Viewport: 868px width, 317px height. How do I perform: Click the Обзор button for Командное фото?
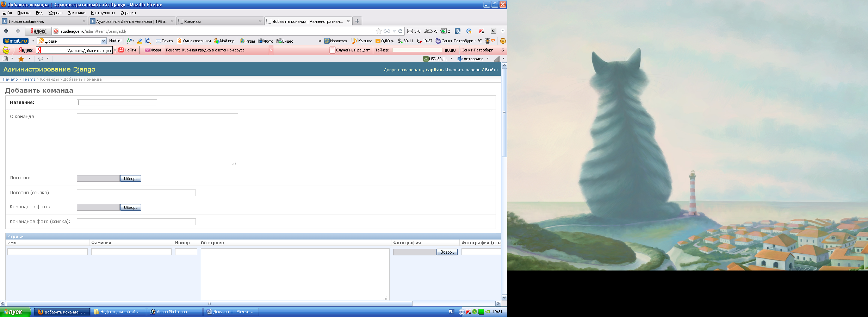(131, 207)
